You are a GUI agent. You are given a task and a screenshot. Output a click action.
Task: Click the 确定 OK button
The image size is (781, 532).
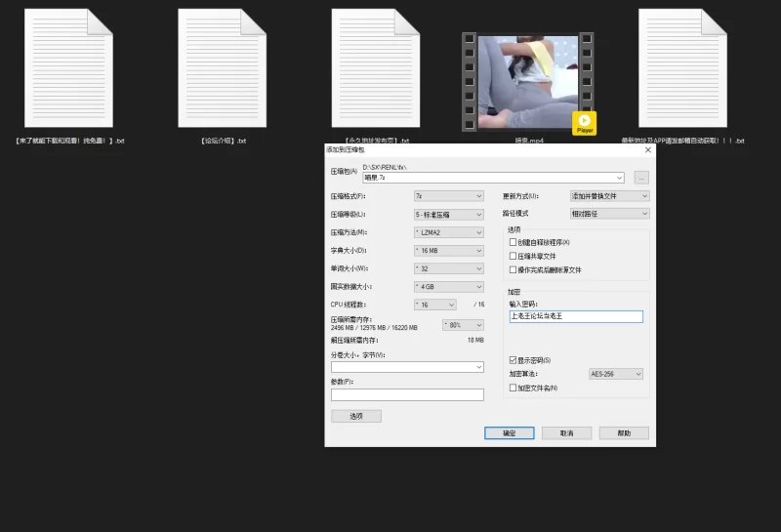coord(509,433)
